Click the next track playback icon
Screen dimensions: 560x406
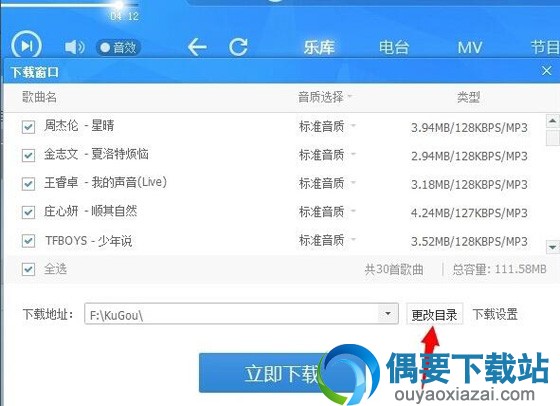pyautogui.click(x=27, y=46)
